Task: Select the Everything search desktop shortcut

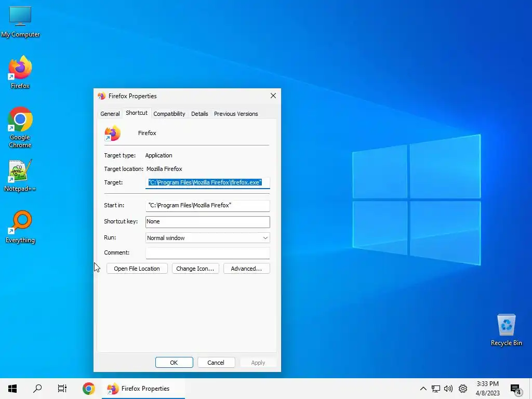Action: pos(20,227)
